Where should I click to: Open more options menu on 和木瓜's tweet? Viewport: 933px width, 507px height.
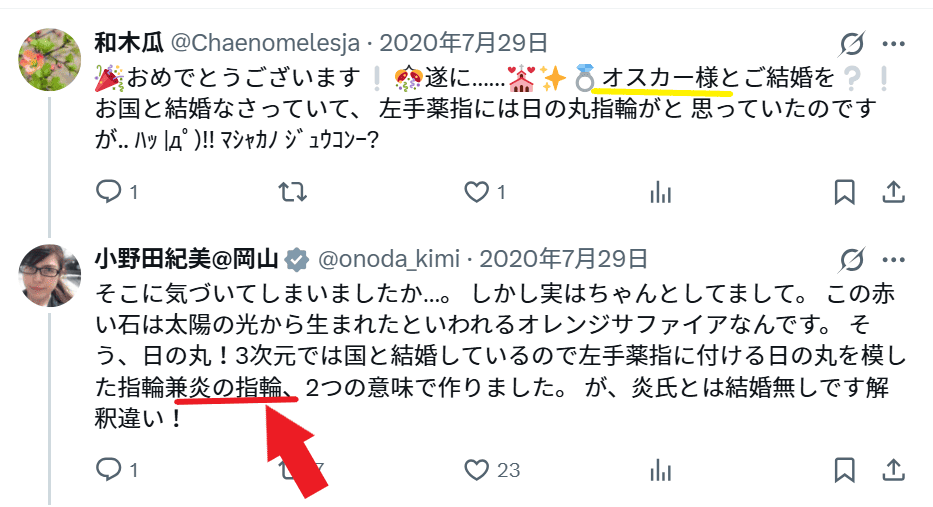pos(894,43)
